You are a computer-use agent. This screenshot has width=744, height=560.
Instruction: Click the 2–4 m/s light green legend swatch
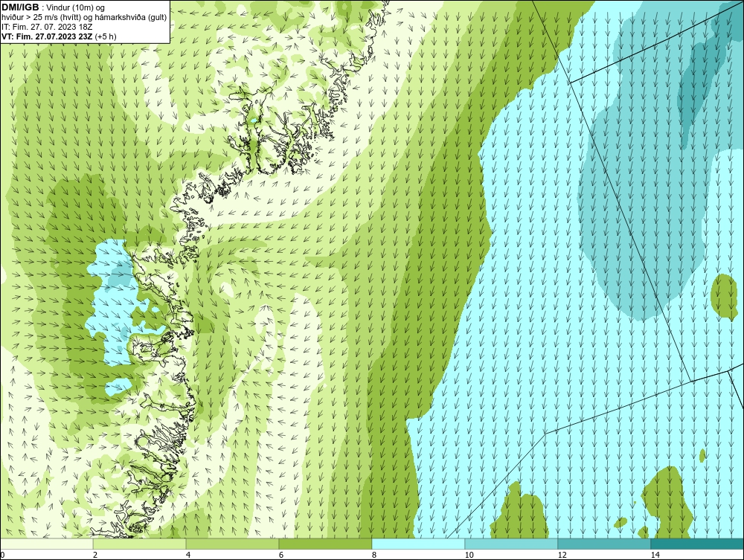140,544
